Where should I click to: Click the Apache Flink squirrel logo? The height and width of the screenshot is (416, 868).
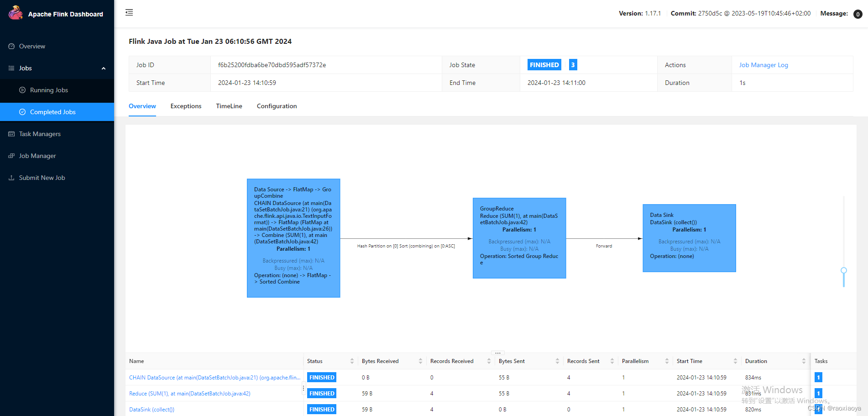pos(16,13)
